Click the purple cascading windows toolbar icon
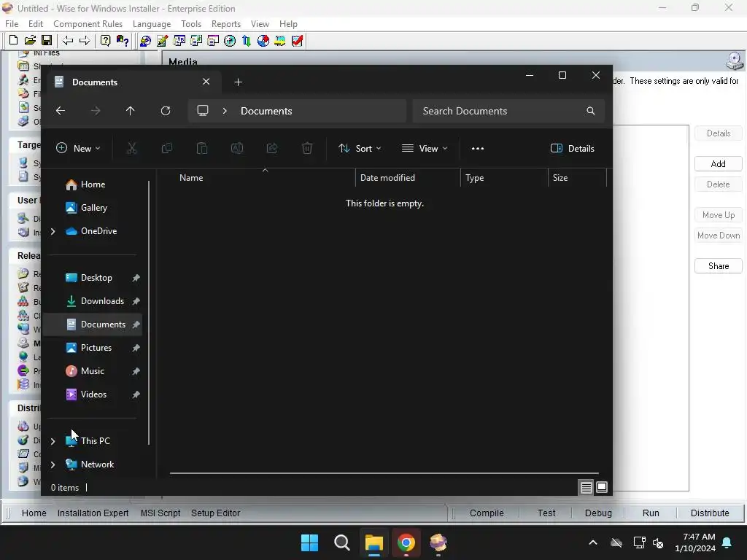The width and height of the screenshot is (747, 560). pyautogui.click(x=212, y=41)
